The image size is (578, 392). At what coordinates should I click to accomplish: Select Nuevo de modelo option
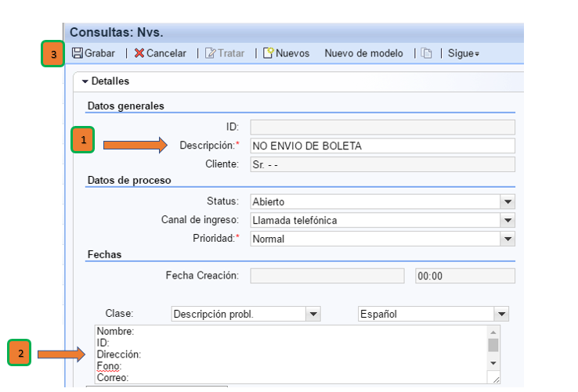coord(363,53)
